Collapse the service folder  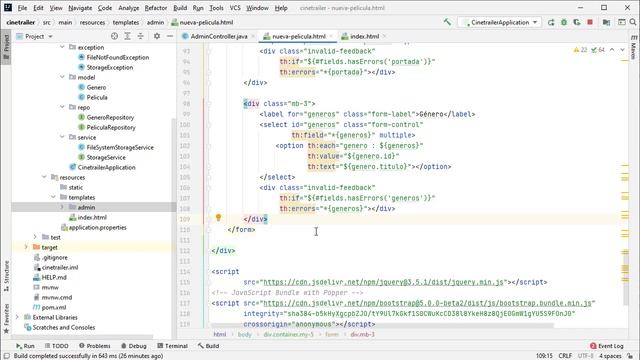click(62, 137)
